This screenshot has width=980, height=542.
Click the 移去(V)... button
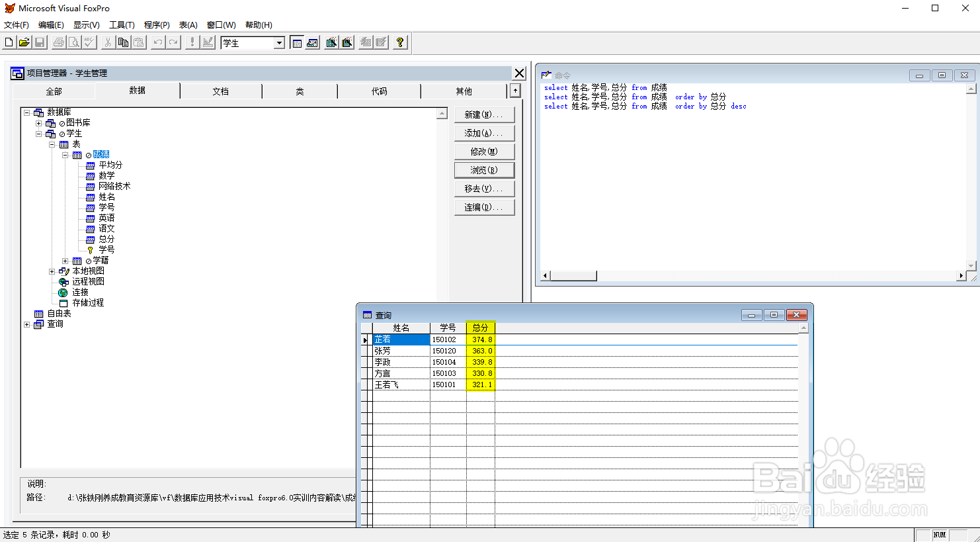coord(484,189)
